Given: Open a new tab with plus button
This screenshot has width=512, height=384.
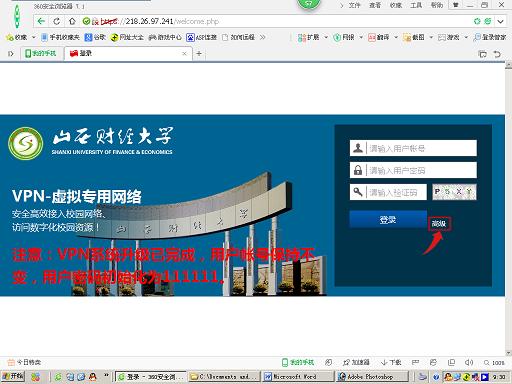Looking at the screenshot, I should click(x=199, y=53).
